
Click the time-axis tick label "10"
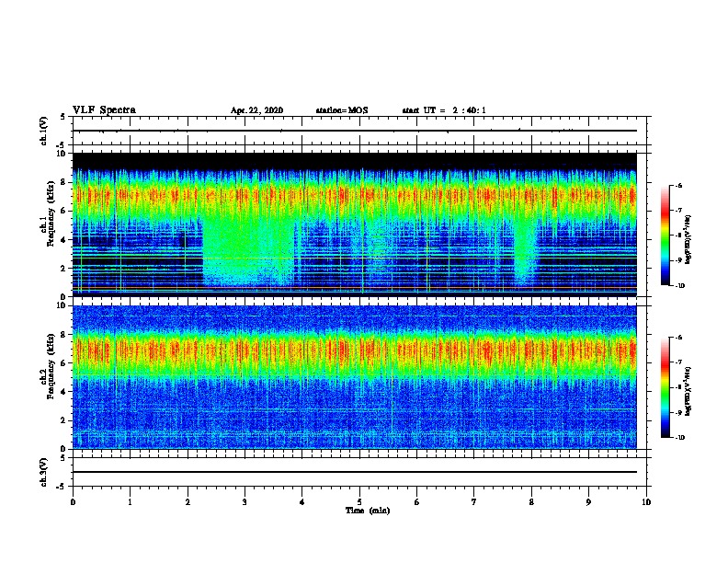click(x=646, y=502)
